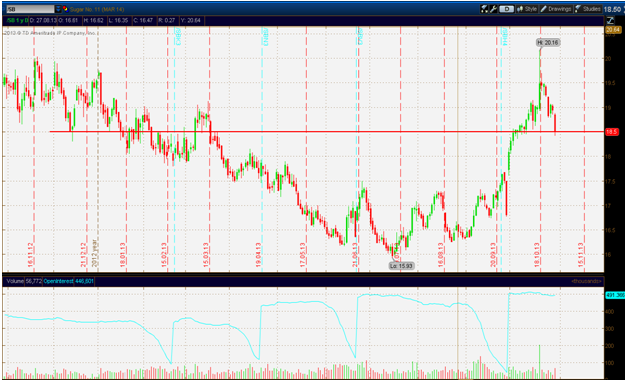Screen dimensions: 627x383
Task: Open the Drawings tools menu
Action: coord(556,9)
